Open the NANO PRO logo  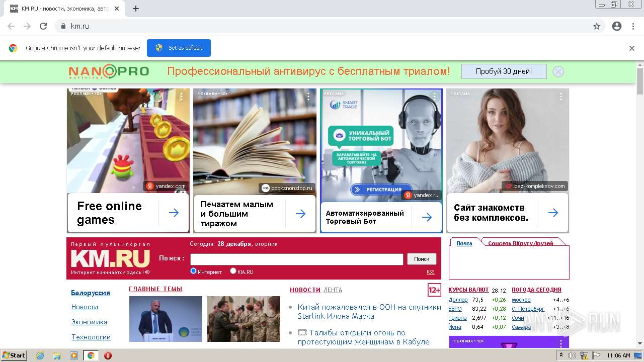pos(109,71)
